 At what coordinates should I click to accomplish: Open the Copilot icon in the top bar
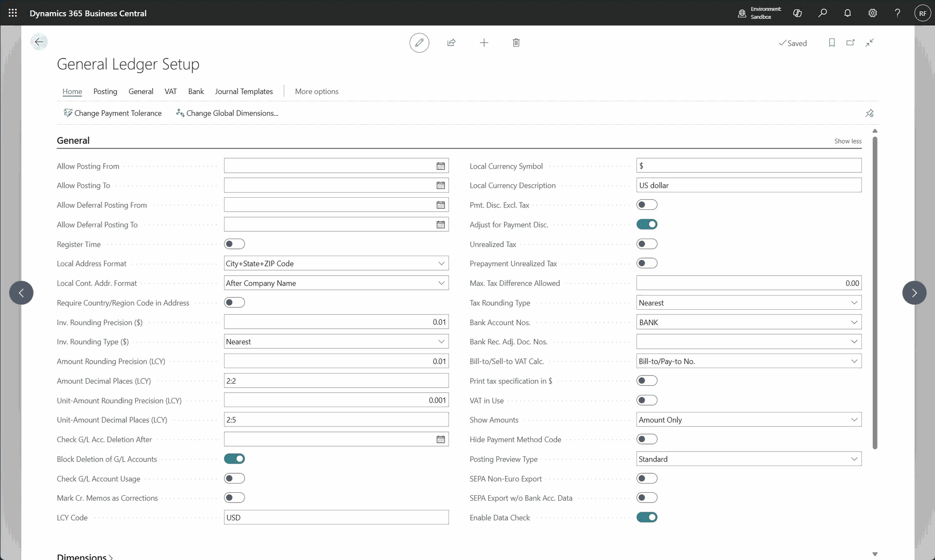click(797, 13)
